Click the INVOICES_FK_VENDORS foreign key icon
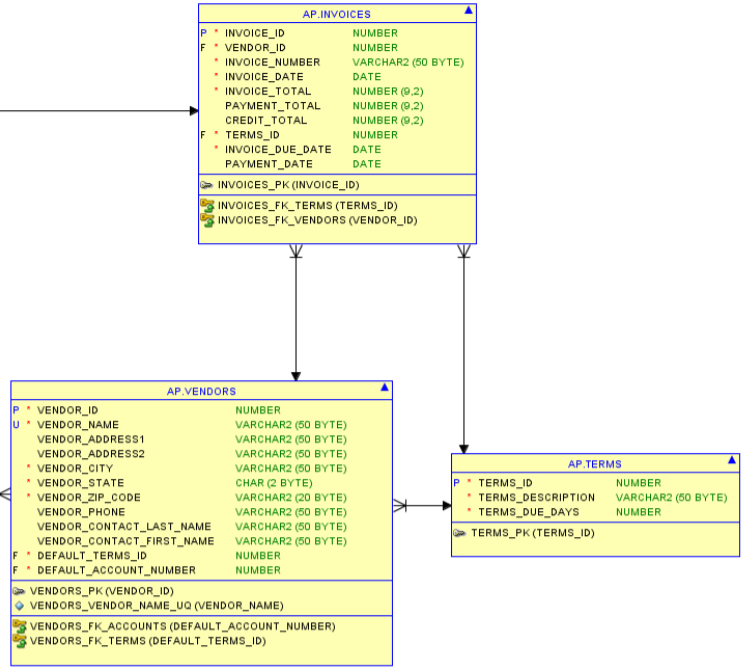Viewport: 745px width, 671px height. 207,220
